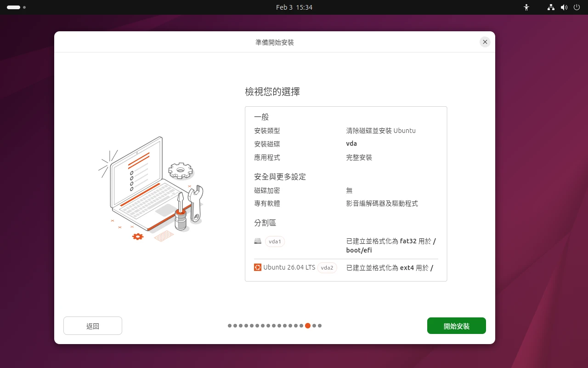Select the vda1 partition tag
The image size is (588, 368).
[275, 241]
